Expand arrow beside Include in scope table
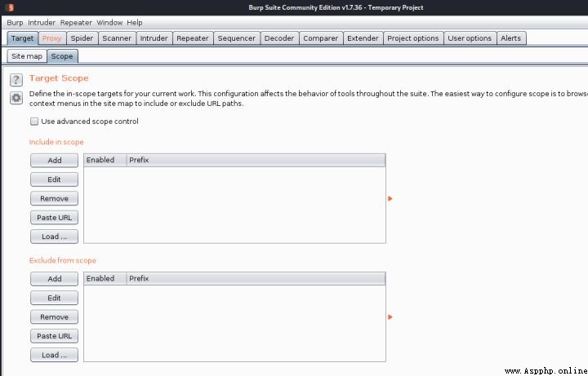The height and width of the screenshot is (376, 588). [390, 198]
